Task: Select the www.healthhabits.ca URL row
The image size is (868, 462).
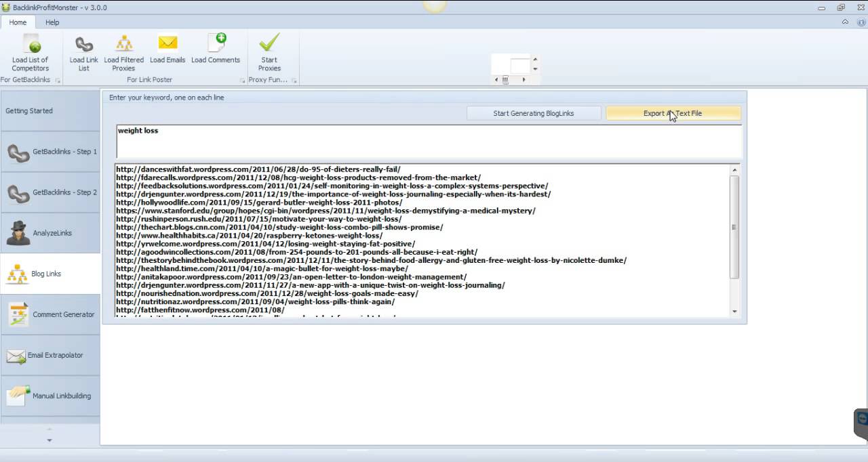Action: (x=249, y=236)
